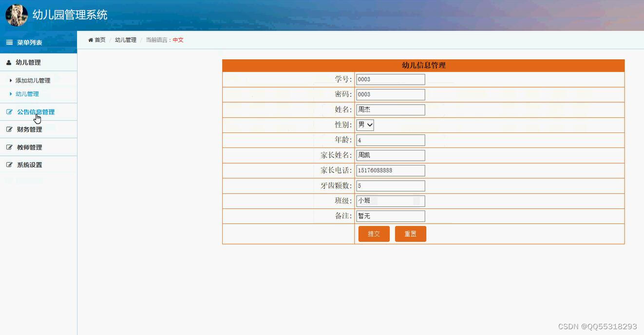Click the 学号 input field
Screen dimensions: 644x335
[391, 79]
